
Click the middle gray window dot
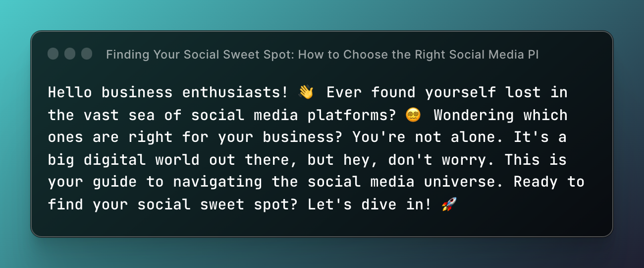(x=70, y=54)
